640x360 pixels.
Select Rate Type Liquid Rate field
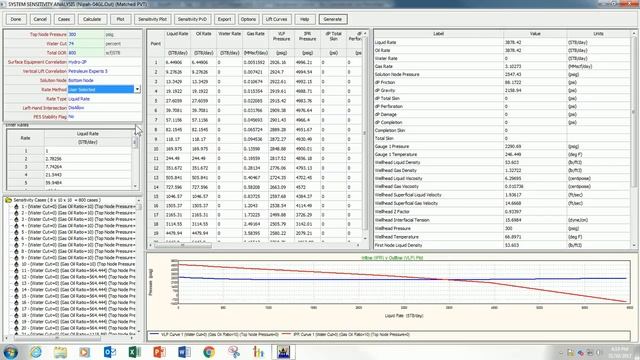tap(104, 99)
